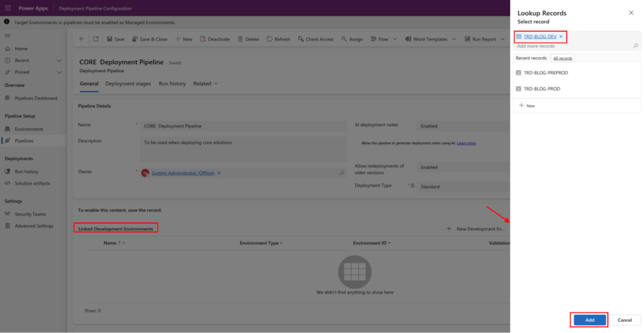The image size is (644, 333).
Task: Remove the TRD-BLOG-DEV selected record tag
Action: click(561, 36)
